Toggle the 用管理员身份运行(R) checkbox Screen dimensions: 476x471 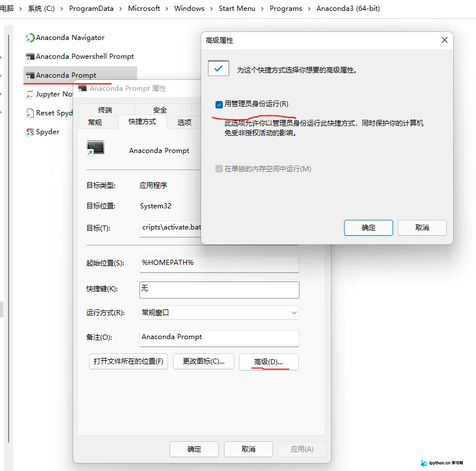pos(219,104)
